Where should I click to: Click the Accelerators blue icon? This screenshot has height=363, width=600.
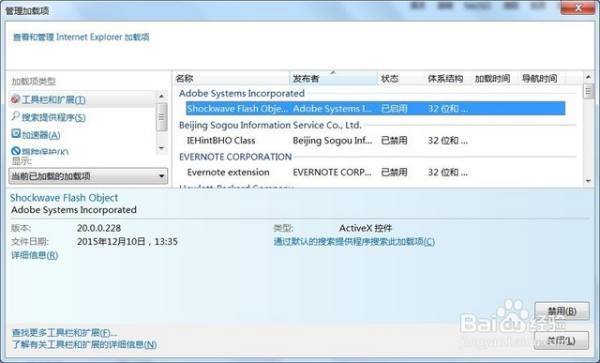click(x=16, y=133)
